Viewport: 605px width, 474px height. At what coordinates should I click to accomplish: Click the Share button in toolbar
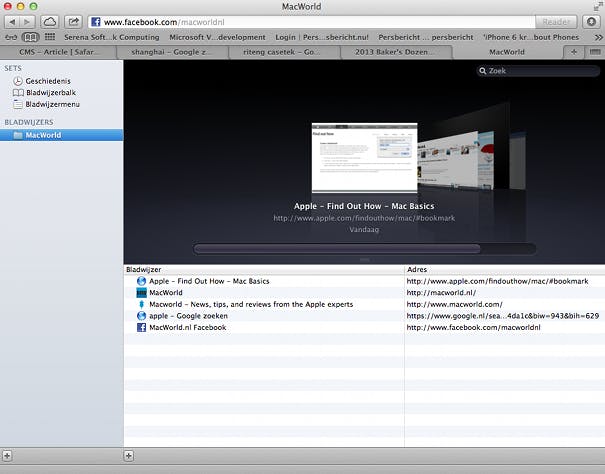pos(74,21)
